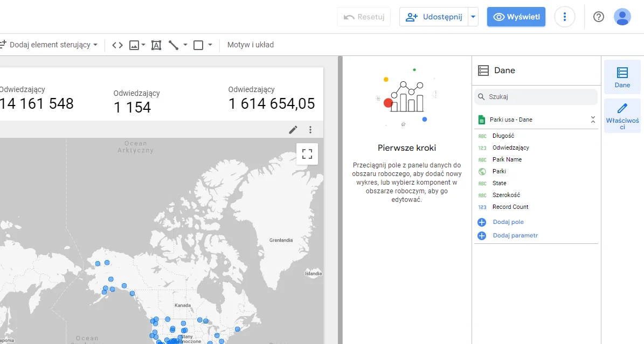This screenshot has height=344, width=644.
Task: Click the Wyświetl view button
Action: pos(516,17)
